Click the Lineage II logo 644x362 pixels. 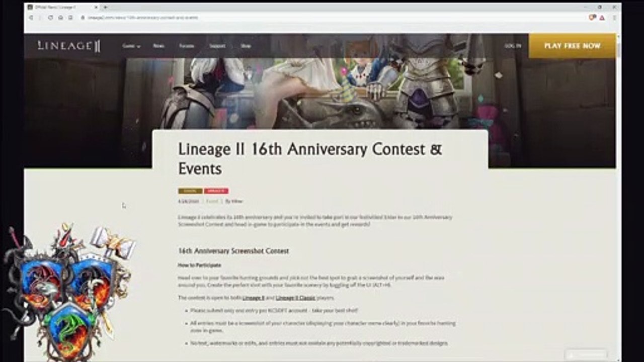click(69, 46)
